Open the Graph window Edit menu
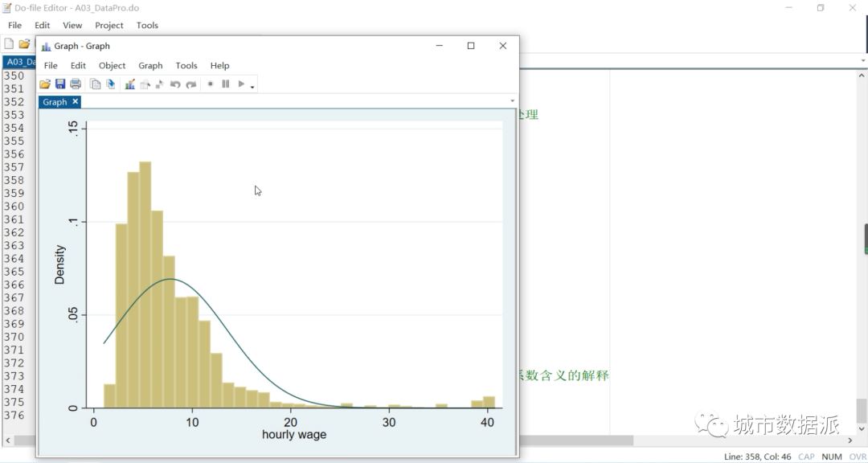The height and width of the screenshot is (463, 868). (78, 65)
